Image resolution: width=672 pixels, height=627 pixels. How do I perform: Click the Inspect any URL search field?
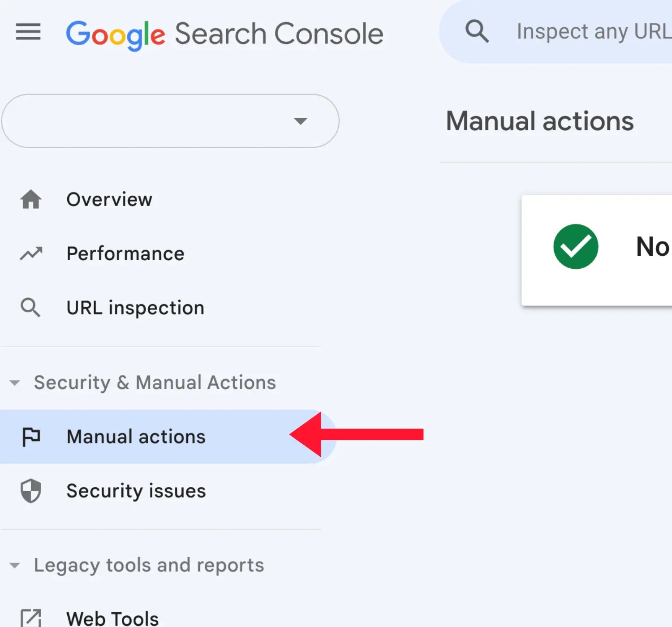click(591, 30)
